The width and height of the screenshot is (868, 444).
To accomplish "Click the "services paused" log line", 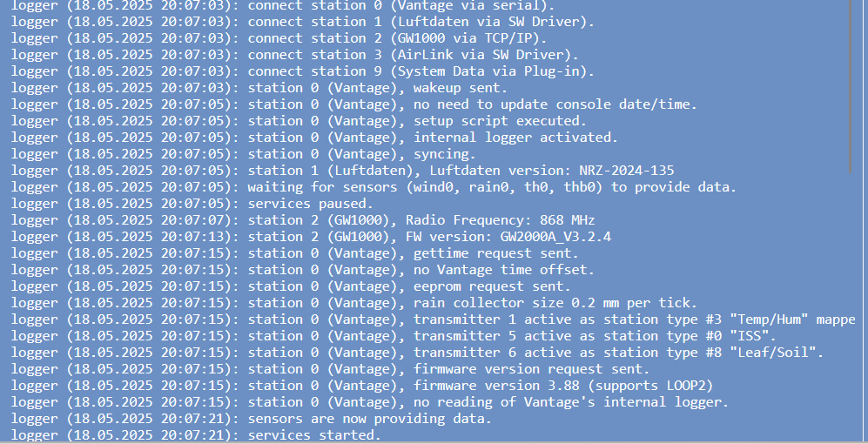I will click(x=310, y=204).
